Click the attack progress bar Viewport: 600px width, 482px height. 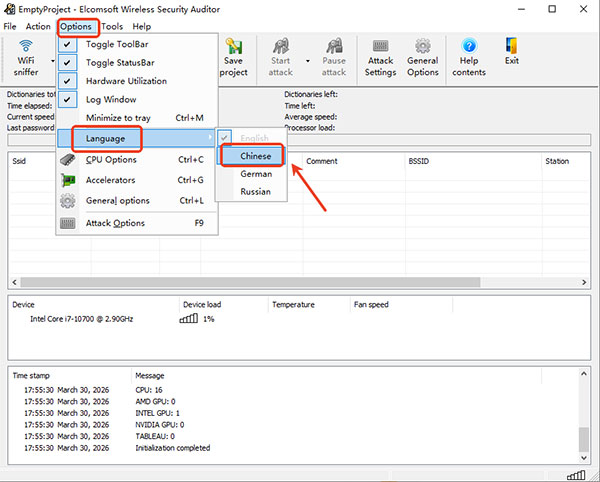pyautogui.click(x=299, y=140)
